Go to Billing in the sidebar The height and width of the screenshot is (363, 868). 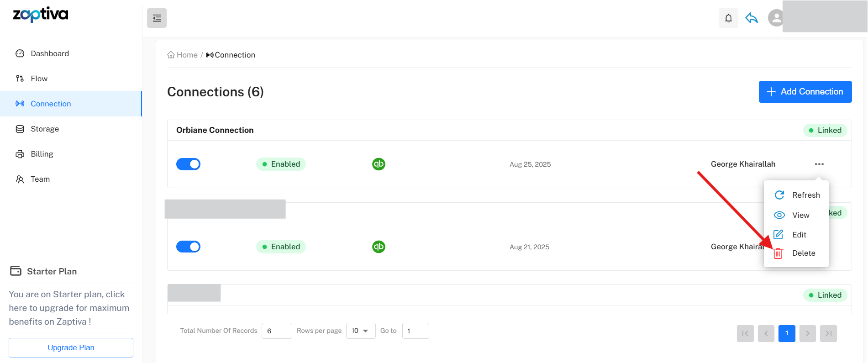pyautogui.click(x=42, y=154)
